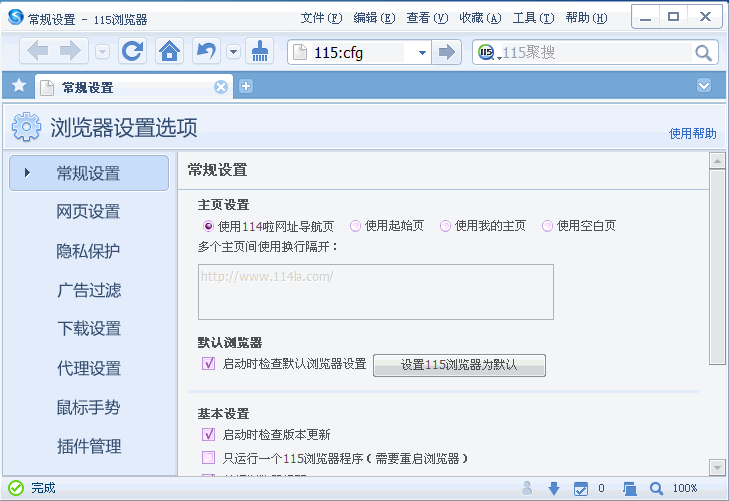Click the broom clean traces icon

tap(259, 51)
